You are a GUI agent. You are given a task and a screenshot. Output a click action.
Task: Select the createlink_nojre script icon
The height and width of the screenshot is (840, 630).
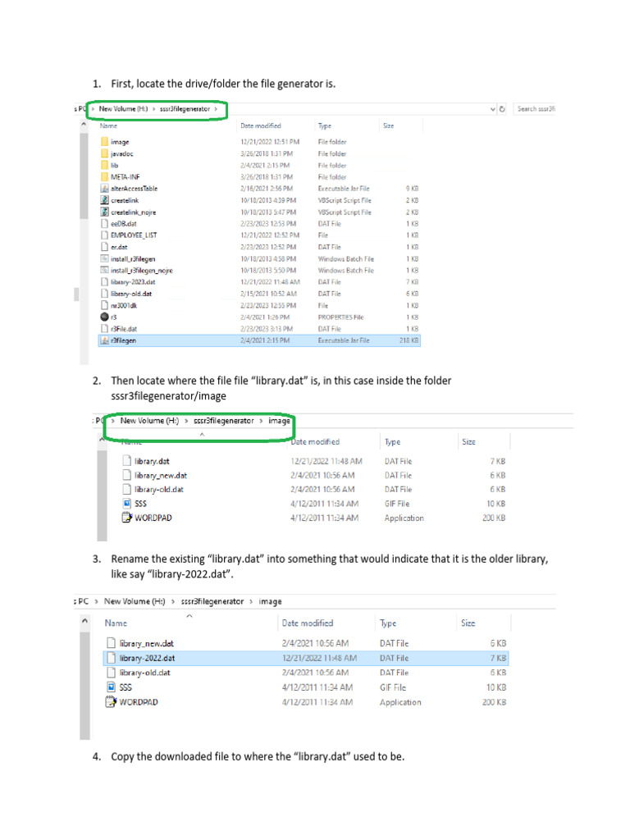[x=104, y=212]
